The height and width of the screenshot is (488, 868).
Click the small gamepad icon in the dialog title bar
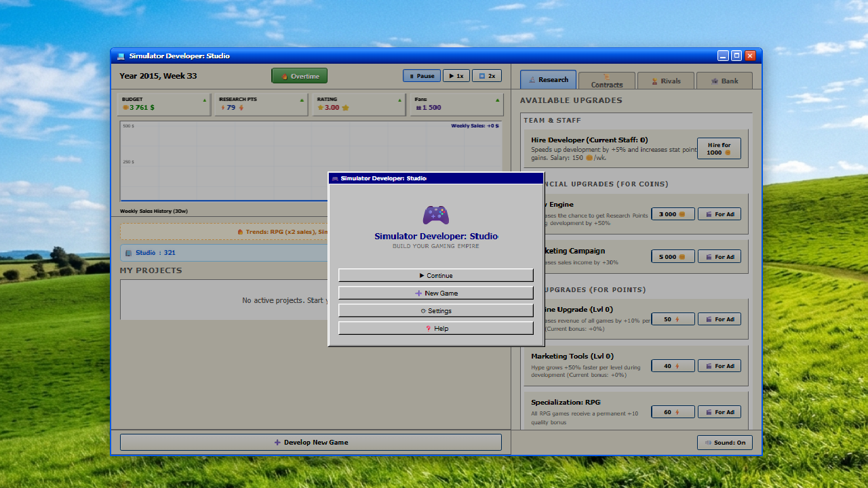coord(335,178)
